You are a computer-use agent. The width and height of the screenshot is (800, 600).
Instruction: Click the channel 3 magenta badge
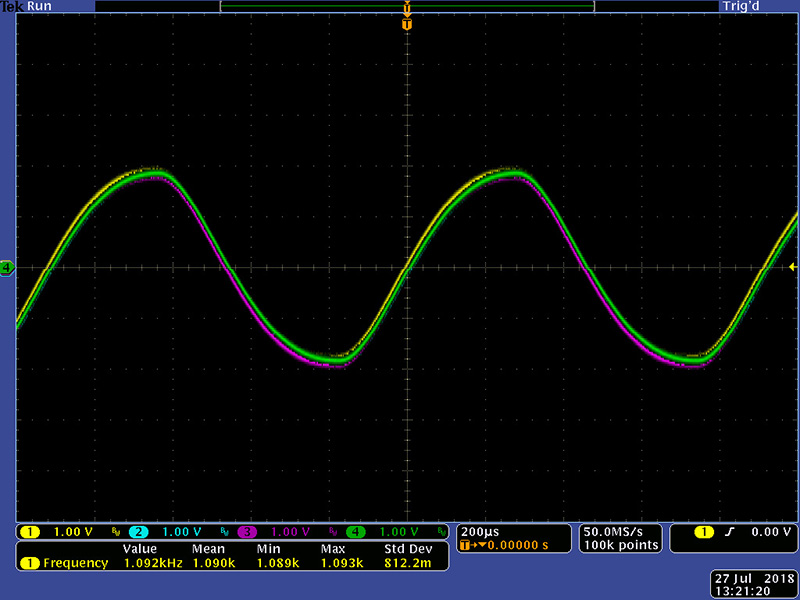point(248,531)
